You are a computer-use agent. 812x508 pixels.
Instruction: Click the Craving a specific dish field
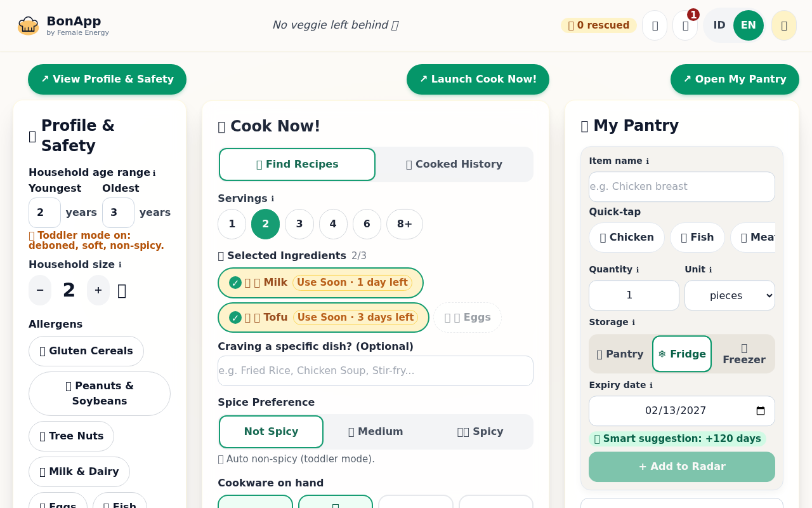click(x=376, y=371)
